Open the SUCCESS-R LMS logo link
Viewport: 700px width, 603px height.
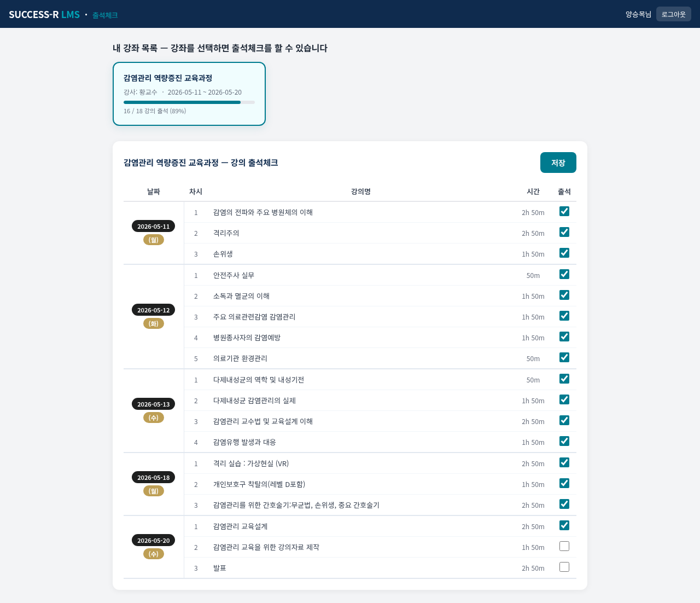click(x=44, y=14)
